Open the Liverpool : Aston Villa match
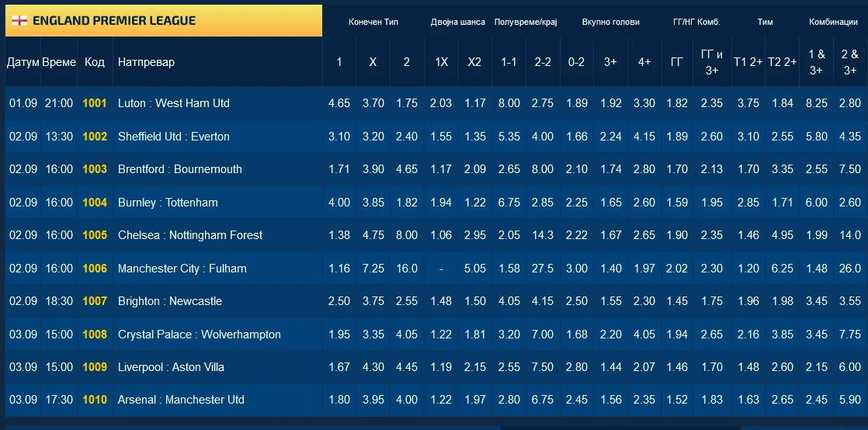Image resolution: width=868 pixels, height=430 pixels. 171,367
